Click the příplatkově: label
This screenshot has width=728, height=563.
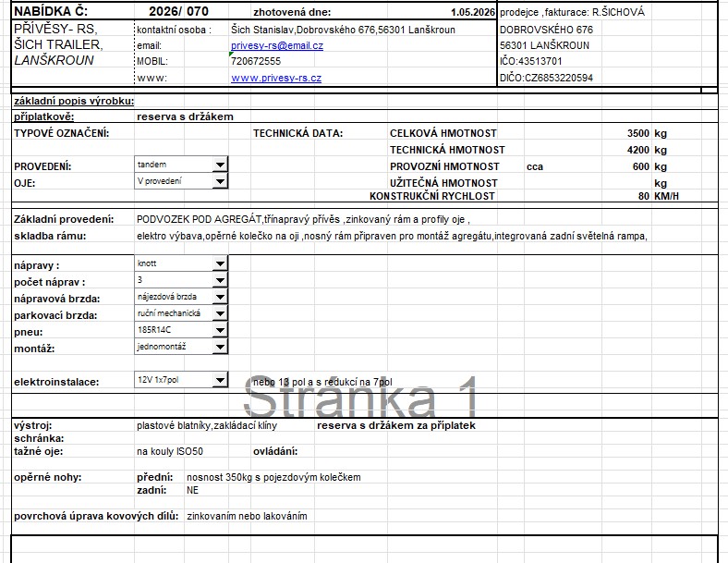tap(43, 116)
